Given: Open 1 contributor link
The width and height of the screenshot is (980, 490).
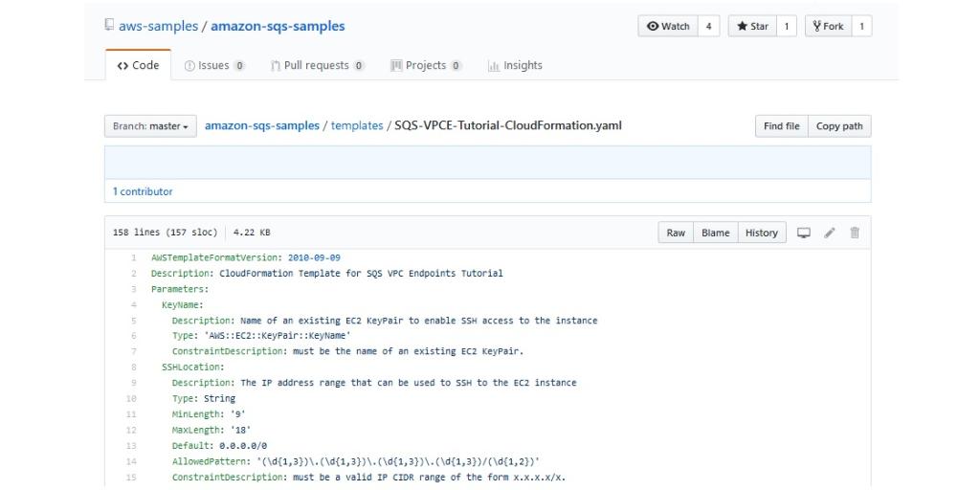Looking at the screenshot, I should (x=143, y=191).
